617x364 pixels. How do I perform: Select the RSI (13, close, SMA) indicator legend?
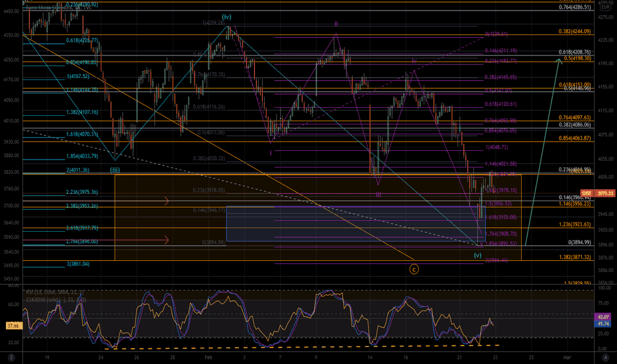click(55, 292)
